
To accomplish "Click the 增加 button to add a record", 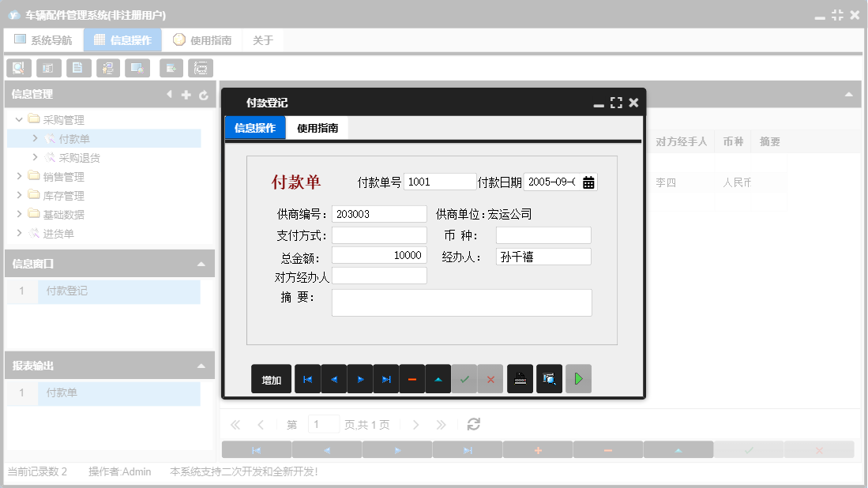I will 271,378.
